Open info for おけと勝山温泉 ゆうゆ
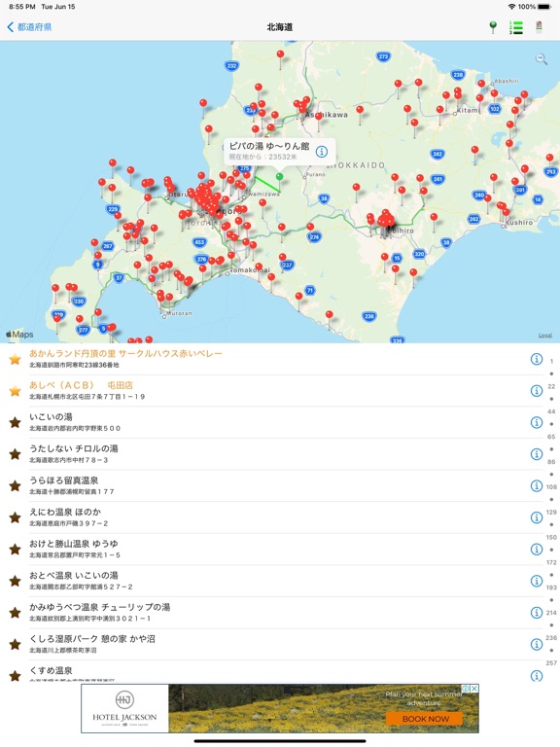560x747 pixels. [x=537, y=549]
